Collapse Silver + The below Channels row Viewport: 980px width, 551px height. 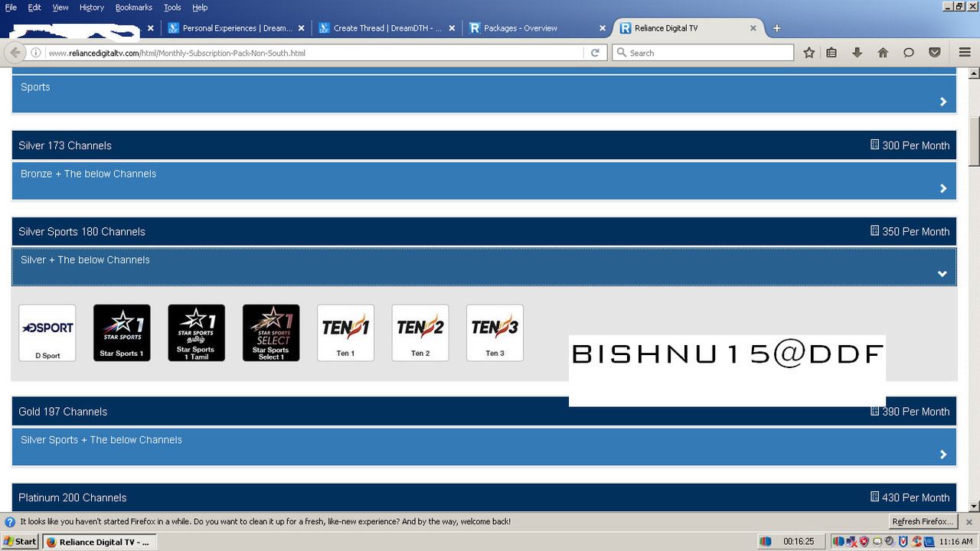[x=484, y=267]
